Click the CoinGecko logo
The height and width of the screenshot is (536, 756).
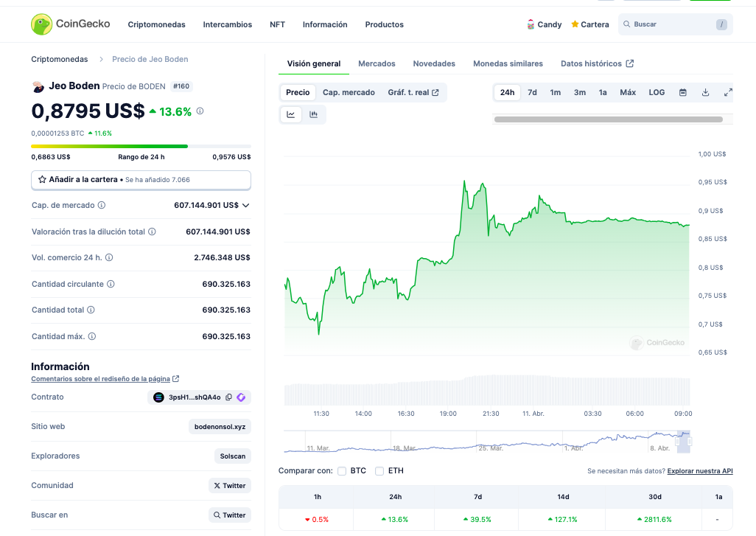[x=71, y=24]
